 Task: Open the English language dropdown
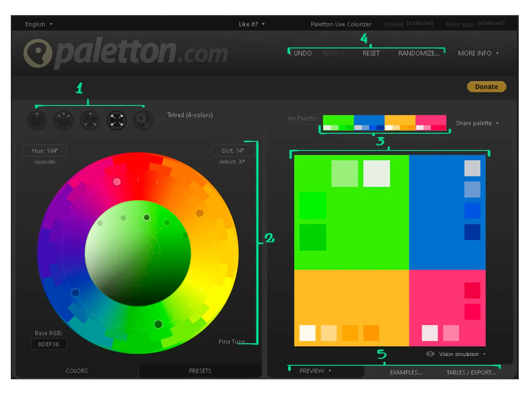pyautogui.click(x=39, y=24)
